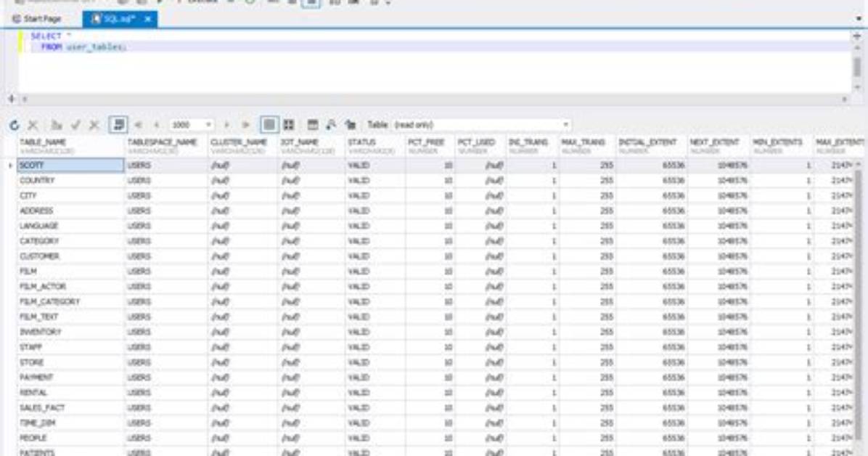Go to the previous page of results
This screenshot has height=456, width=868.
[157, 125]
